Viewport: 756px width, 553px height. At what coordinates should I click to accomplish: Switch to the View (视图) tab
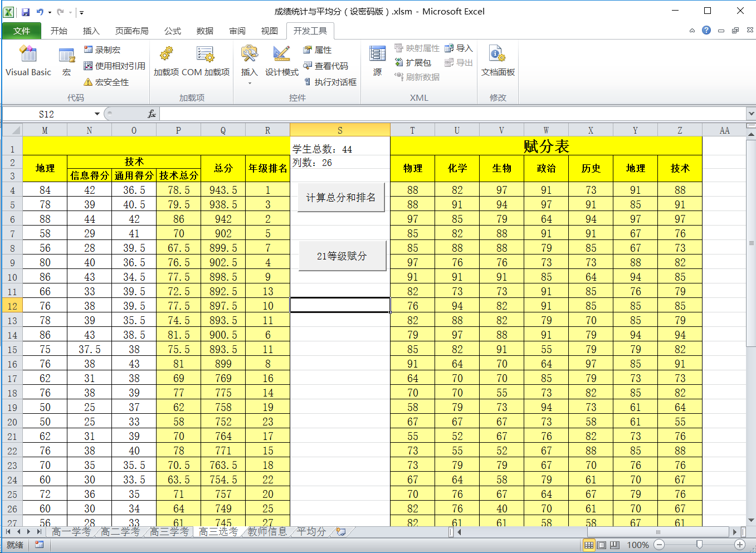click(x=270, y=31)
